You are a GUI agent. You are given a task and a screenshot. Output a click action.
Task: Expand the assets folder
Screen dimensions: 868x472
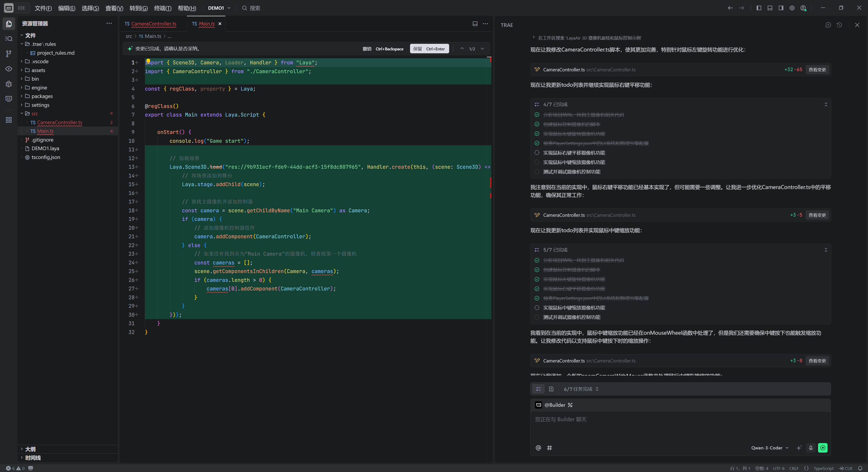(x=38, y=70)
